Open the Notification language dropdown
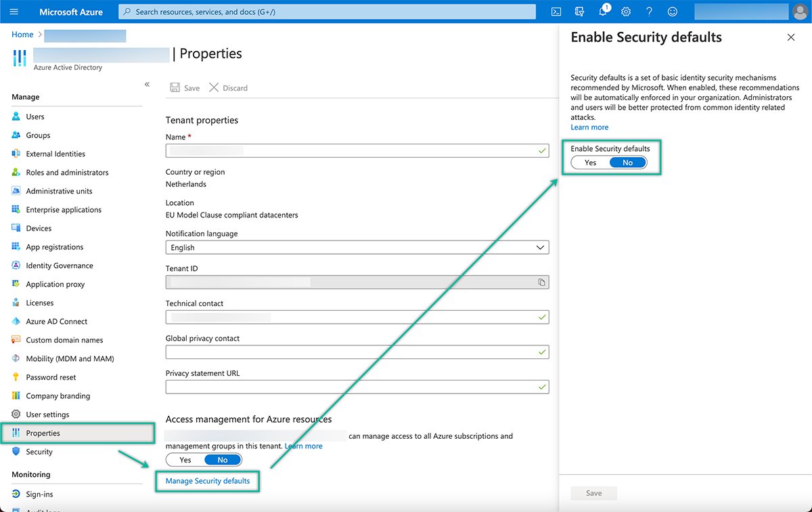 pyautogui.click(x=540, y=247)
